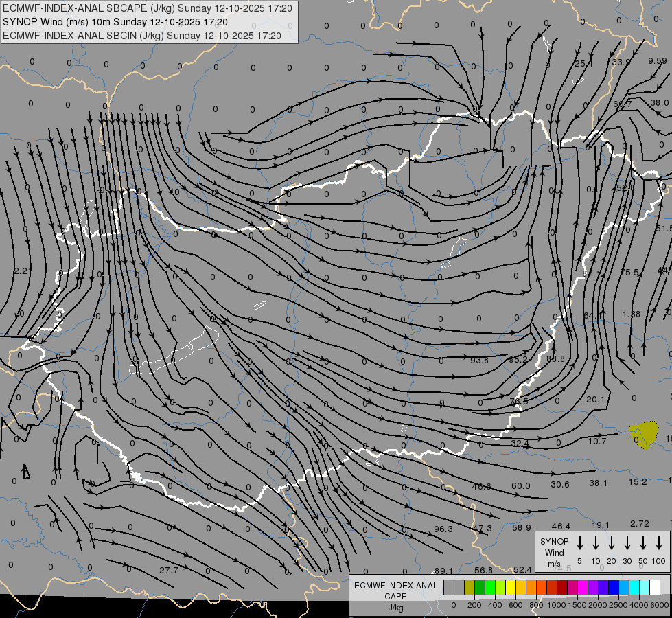This screenshot has height=618, width=672.
Task: Click the 2000 tick label in CAPE legend
Action: click(597, 605)
